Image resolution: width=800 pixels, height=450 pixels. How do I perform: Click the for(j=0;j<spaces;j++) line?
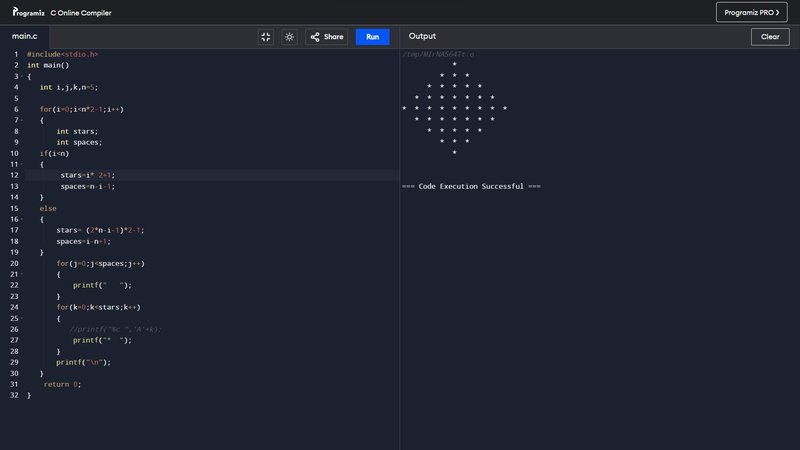101,263
